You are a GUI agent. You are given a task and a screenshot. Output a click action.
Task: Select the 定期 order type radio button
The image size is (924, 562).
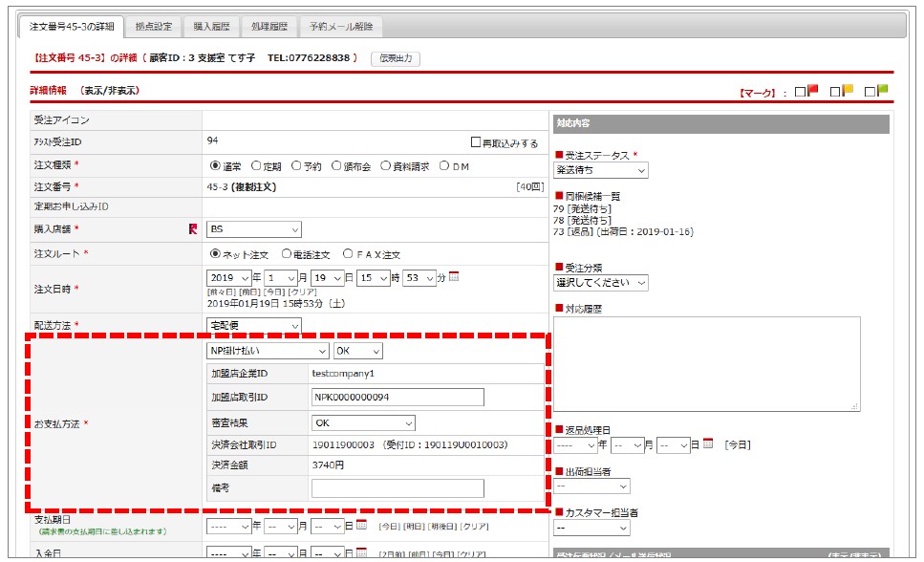click(x=256, y=165)
